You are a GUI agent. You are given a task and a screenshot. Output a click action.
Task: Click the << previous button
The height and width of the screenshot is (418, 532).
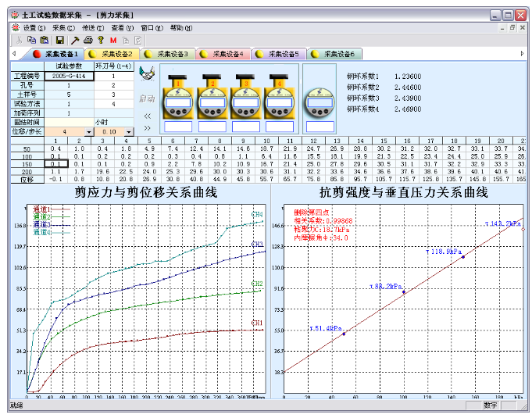point(147,115)
